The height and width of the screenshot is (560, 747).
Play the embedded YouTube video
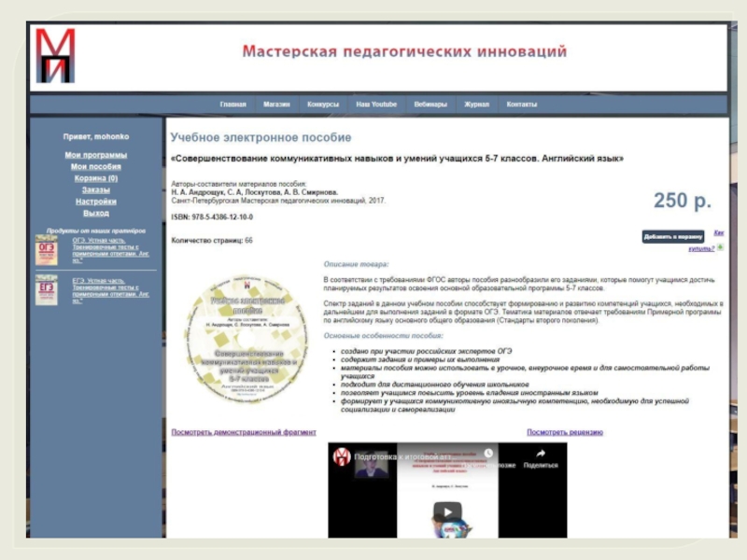coord(447,512)
